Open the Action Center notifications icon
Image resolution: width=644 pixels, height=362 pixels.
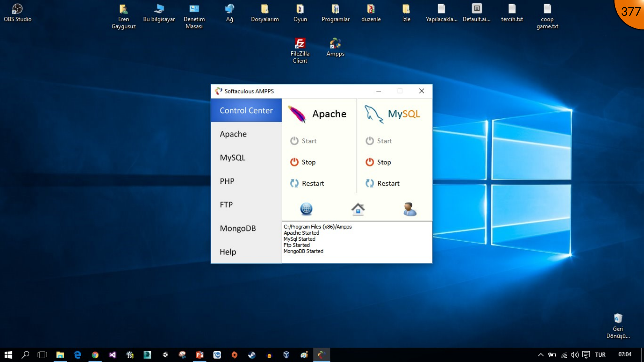point(586,355)
